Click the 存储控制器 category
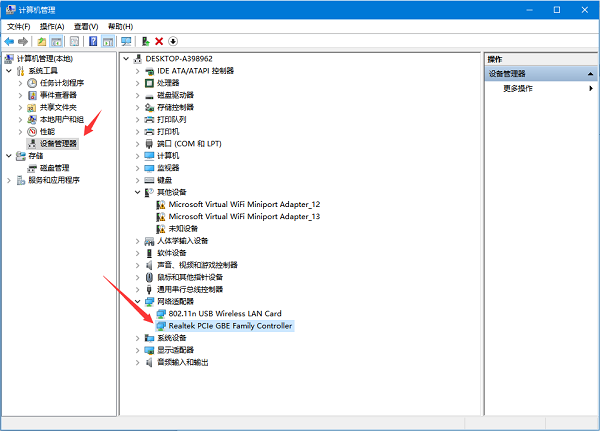This screenshot has width=600, height=431. (176, 107)
